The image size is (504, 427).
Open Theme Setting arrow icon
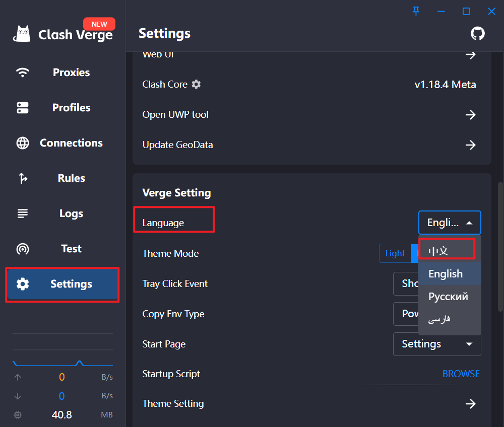pyautogui.click(x=470, y=403)
